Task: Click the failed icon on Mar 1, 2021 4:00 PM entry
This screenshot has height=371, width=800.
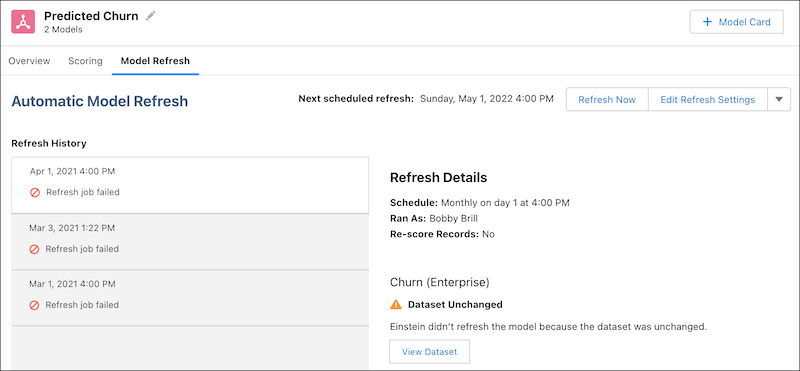Action: click(x=34, y=305)
